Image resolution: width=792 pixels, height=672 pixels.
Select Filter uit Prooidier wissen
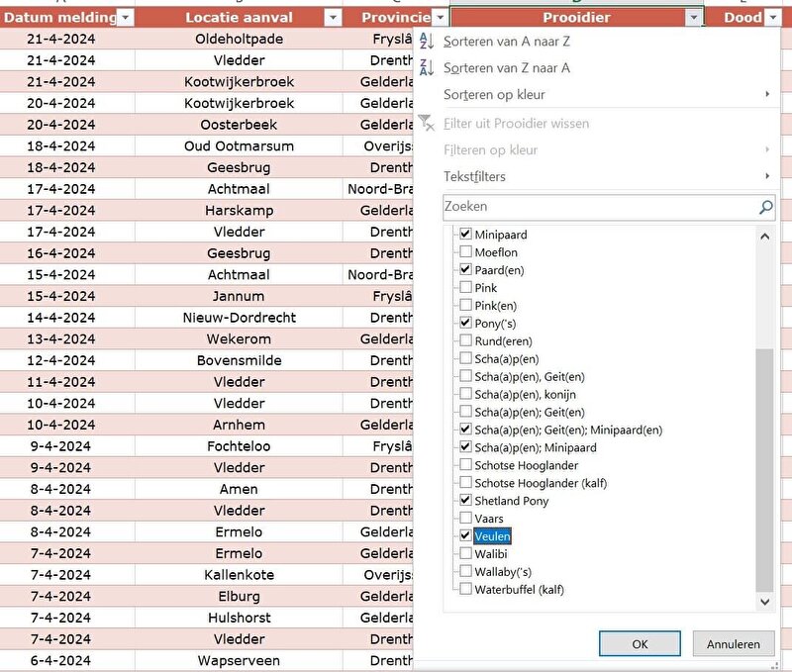[x=516, y=123]
